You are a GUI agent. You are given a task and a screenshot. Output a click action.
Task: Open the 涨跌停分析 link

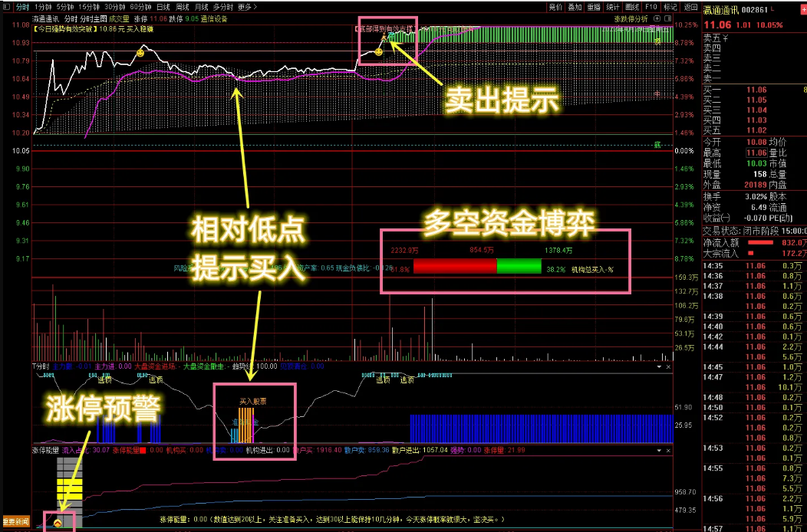coord(631,19)
